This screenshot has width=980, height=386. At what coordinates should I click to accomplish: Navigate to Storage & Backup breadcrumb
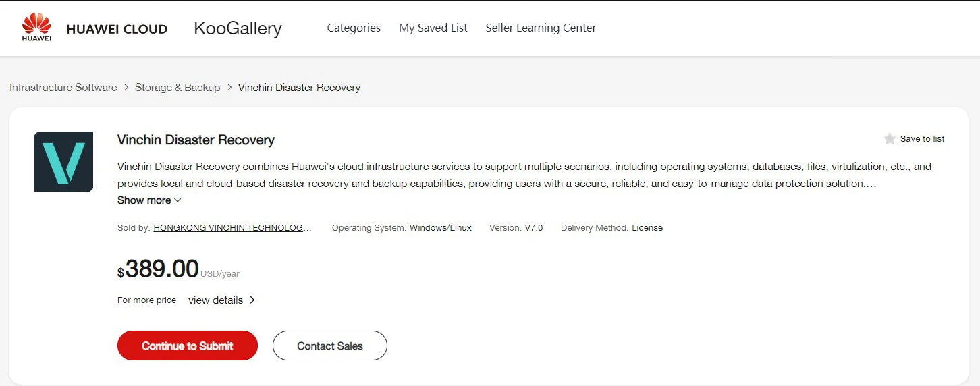pyautogui.click(x=178, y=88)
